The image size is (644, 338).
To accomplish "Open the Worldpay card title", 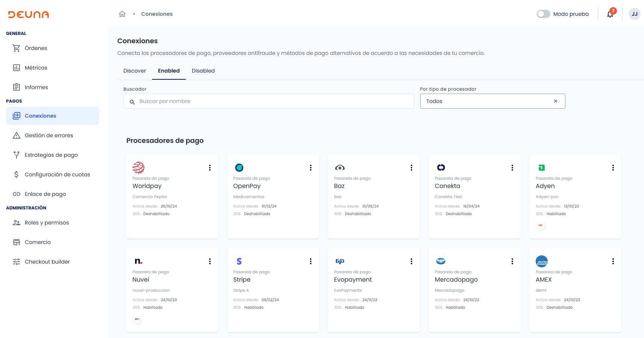I will click(x=147, y=186).
